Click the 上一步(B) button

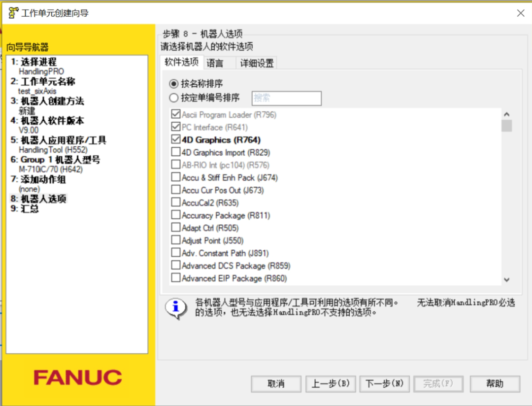(331, 384)
